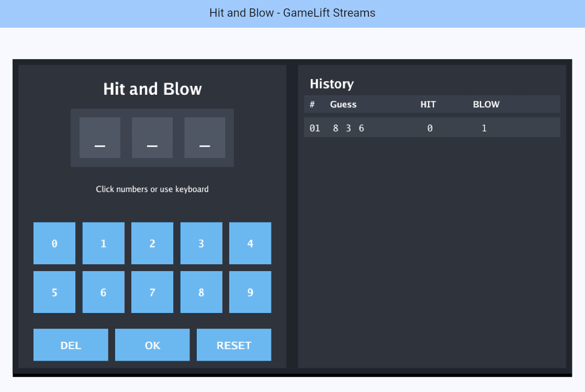Viewport: 585px width, 392px height.
Task: Select digit 2 on the keypad
Action: [152, 243]
